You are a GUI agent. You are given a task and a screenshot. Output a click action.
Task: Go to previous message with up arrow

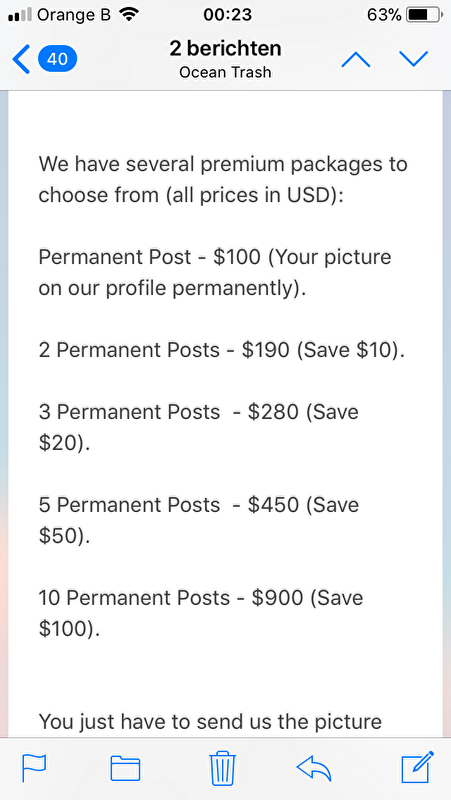(356, 60)
